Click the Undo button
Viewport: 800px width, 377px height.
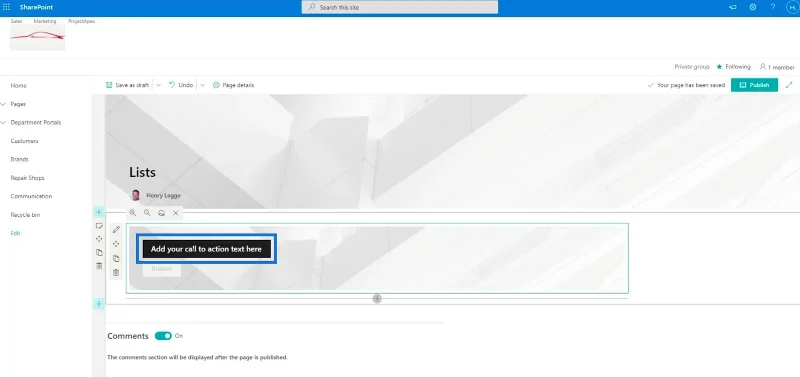click(x=181, y=85)
